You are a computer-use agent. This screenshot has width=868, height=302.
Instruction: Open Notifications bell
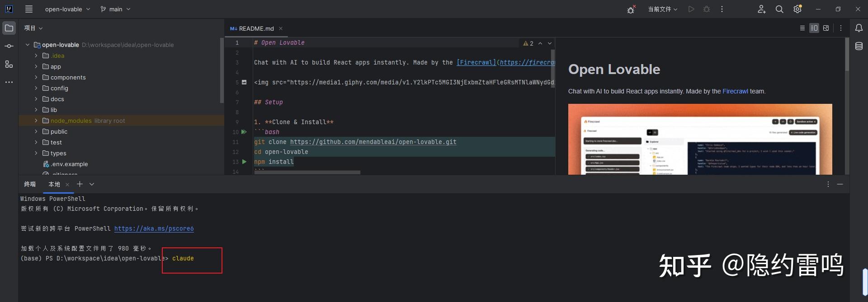click(x=859, y=28)
